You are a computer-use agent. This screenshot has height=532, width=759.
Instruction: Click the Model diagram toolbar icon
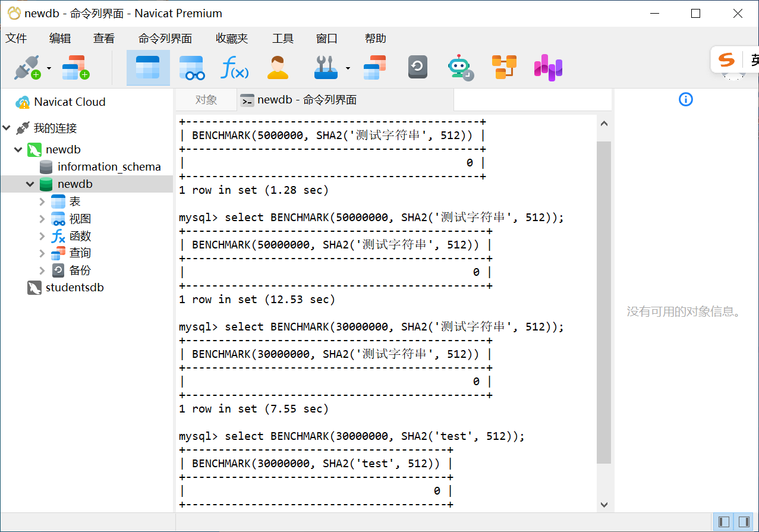click(504, 67)
